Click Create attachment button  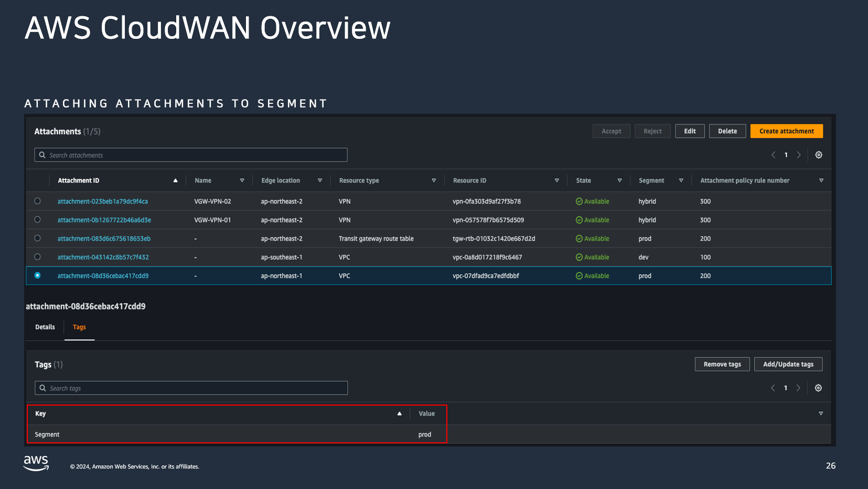coord(787,131)
